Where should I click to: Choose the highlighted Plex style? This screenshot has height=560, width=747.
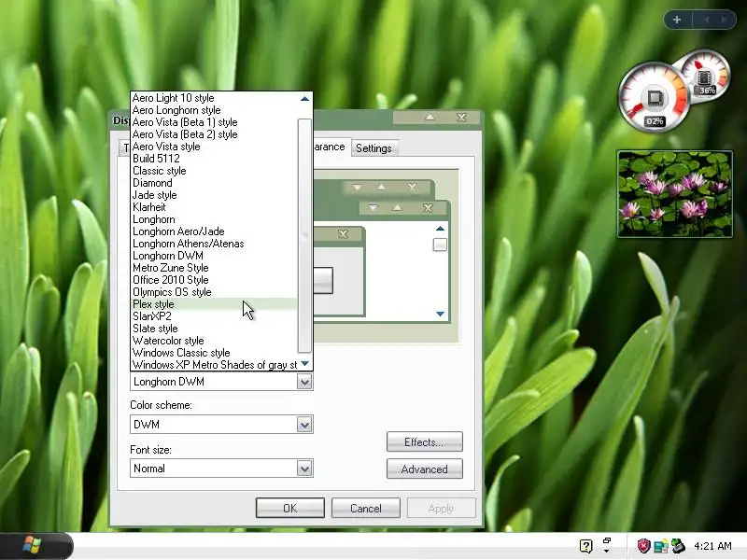[x=215, y=304]
